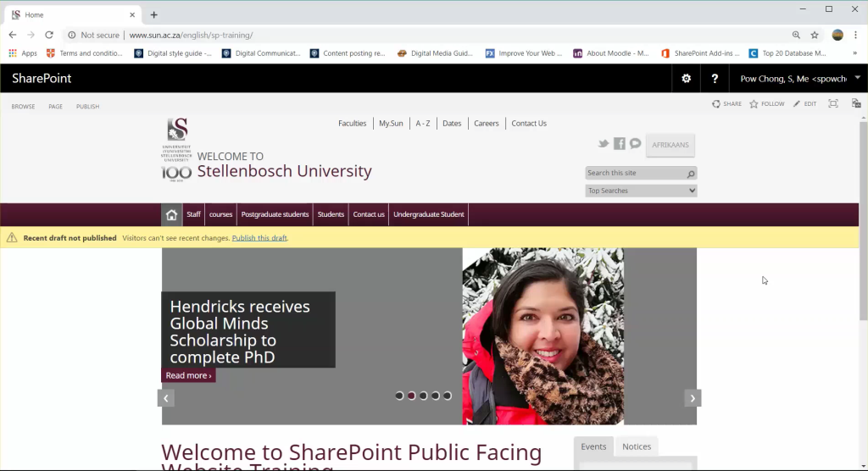Viewport: 868px width, 471px height.
Task: Bookmark this page with star
Action: [815, 35]
